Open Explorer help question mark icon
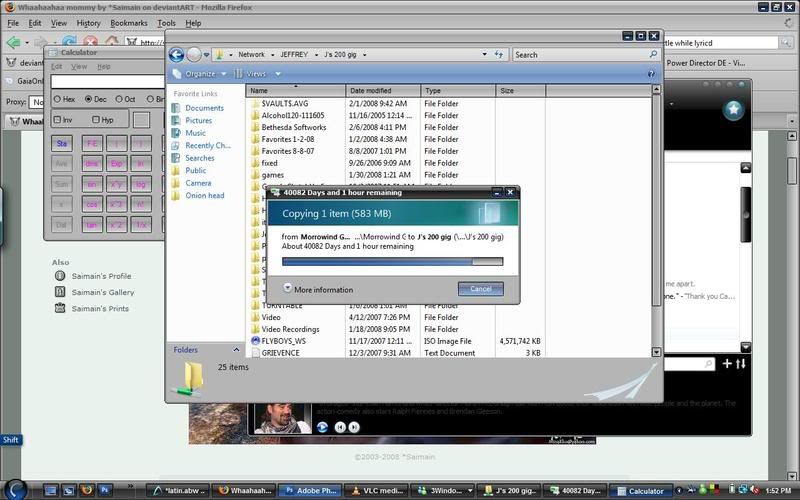Viewport: 800px width, 500px height. [x=651, y=74]
